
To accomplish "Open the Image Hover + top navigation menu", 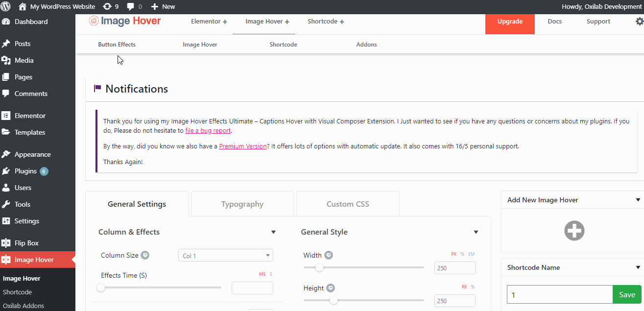I will 267,22.
